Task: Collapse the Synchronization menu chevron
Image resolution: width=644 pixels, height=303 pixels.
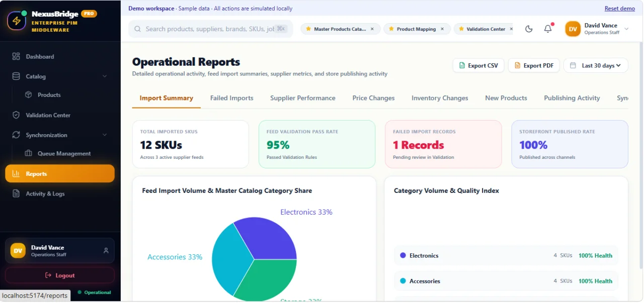Action: click(105, 135)
